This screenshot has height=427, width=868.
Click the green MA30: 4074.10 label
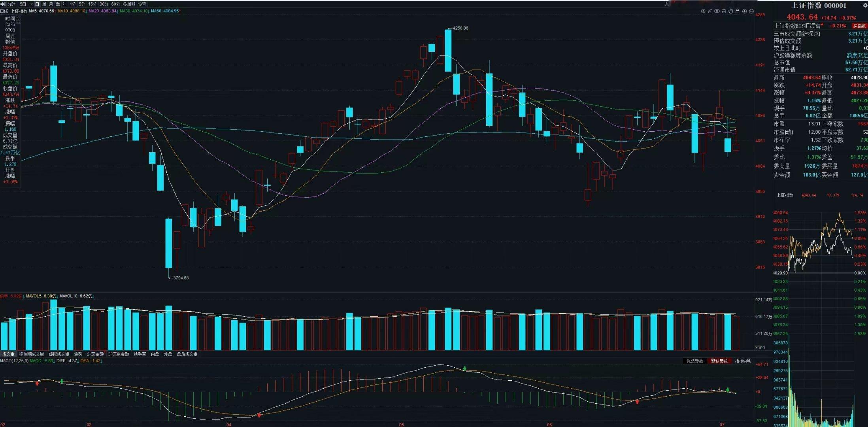[134, 11]
